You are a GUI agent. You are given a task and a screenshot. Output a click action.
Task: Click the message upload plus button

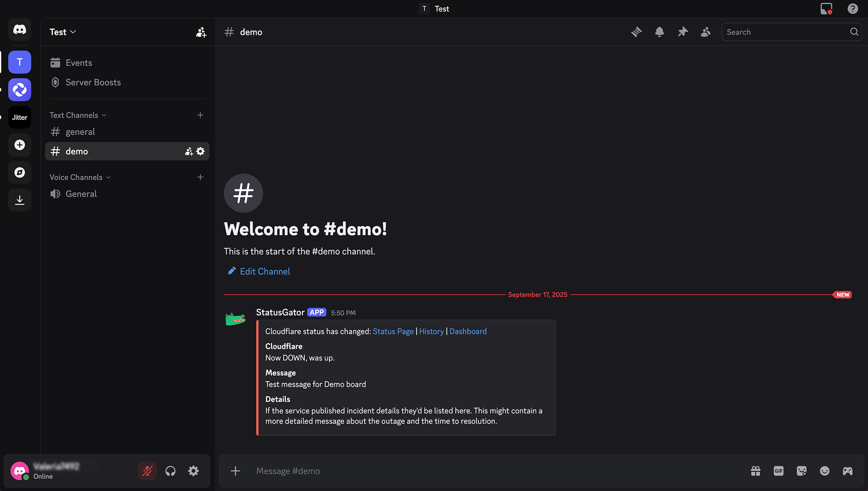(x=235, y=471)
